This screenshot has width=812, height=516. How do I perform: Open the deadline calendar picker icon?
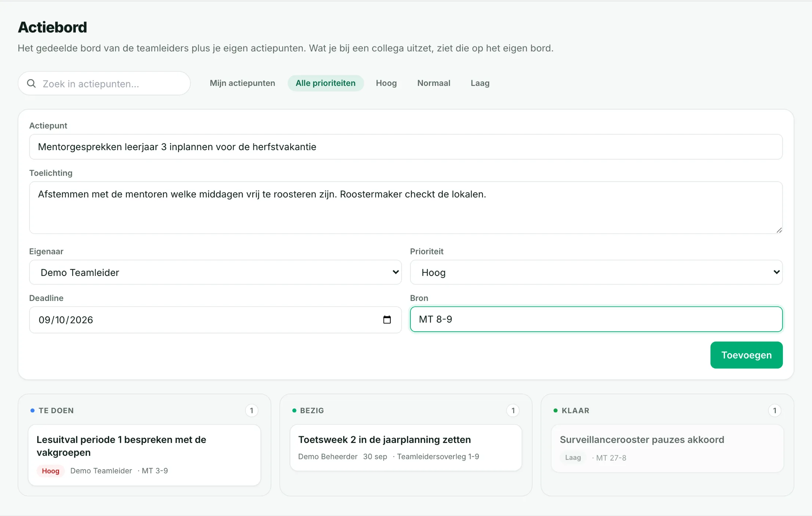[x=387, y=319]
